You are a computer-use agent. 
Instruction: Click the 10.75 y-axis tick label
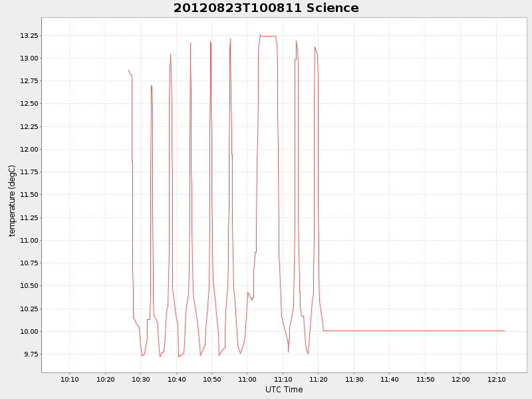pyautogui.click(x=29, y=263)
